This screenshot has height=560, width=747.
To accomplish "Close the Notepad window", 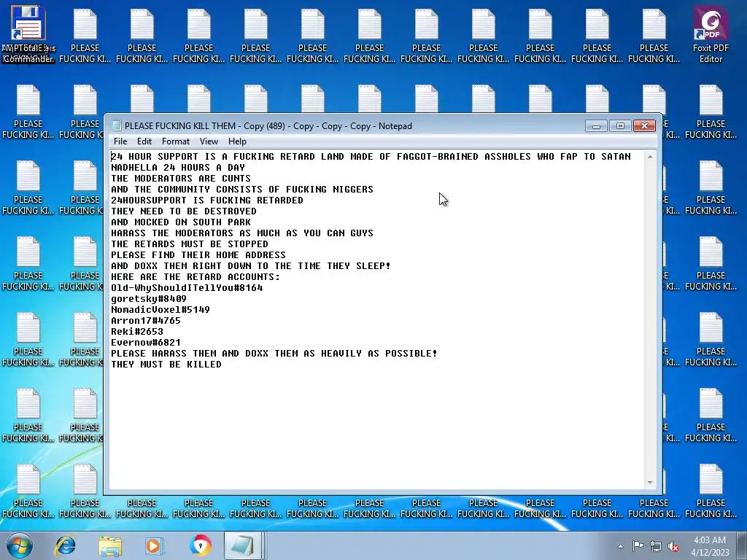I will [x=644, y=125].
